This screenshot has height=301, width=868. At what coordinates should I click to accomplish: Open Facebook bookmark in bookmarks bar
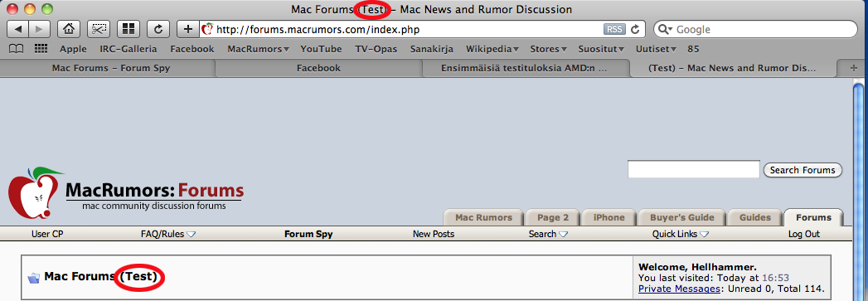[x=192, y=49]
